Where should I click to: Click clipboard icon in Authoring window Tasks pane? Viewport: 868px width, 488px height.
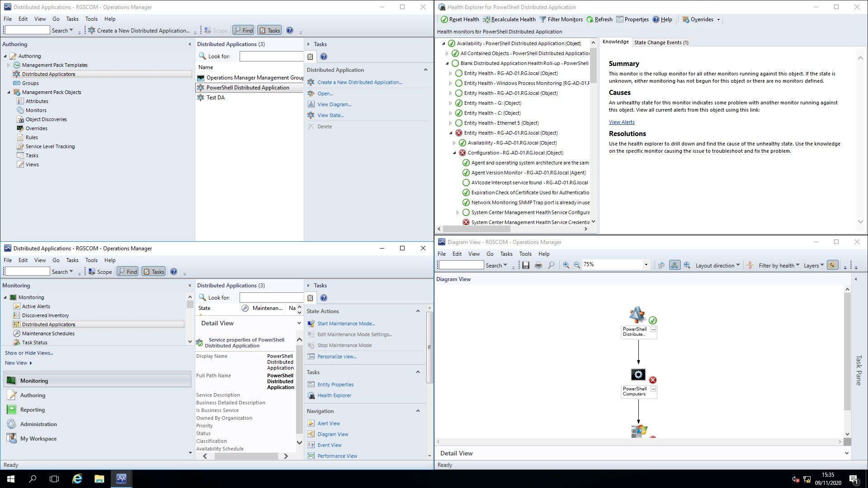tap(310, 56)
